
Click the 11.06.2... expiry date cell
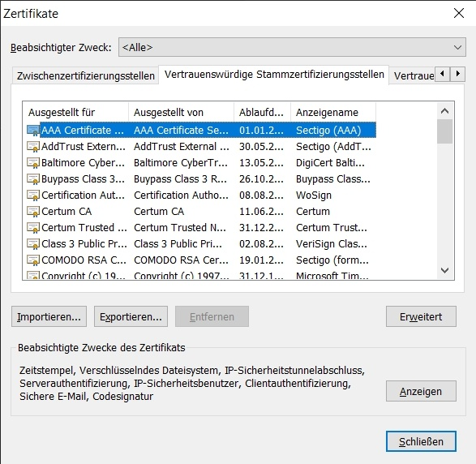click(261, 212)
